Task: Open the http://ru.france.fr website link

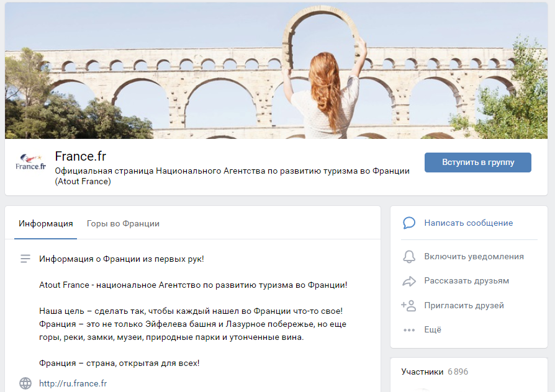Action: click(x=73, y=383)
